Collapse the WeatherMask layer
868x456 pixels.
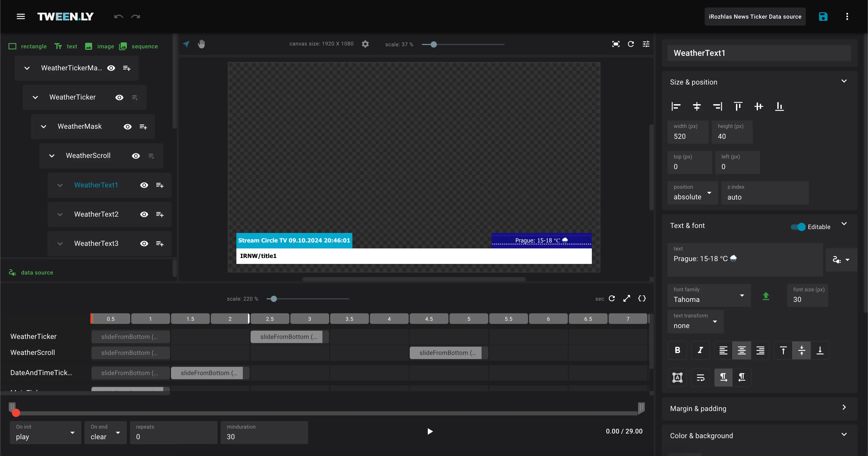pyautogui.click(x=43, y=126)
